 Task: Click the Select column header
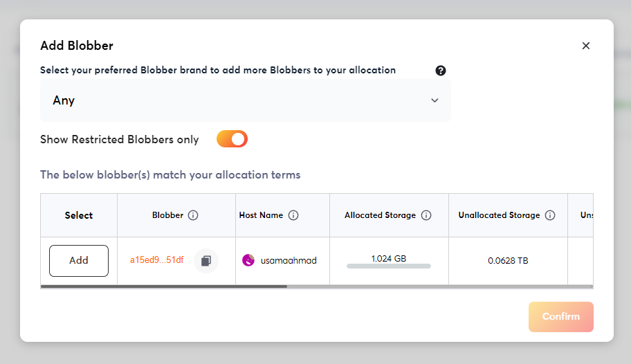(79, 215)
